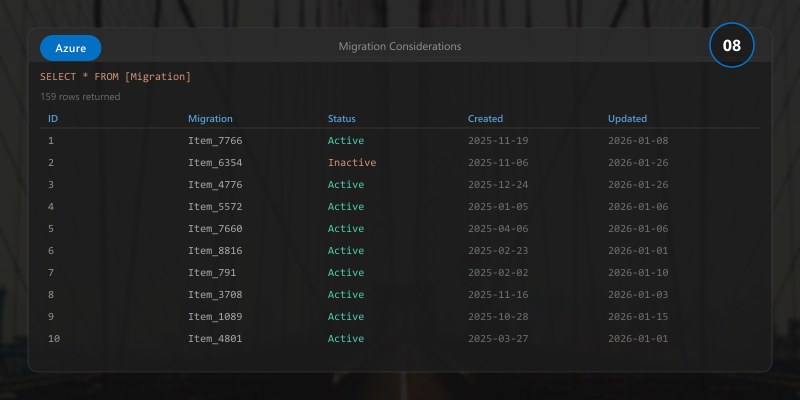Click created date 2025-02-02
Screen dimensions: 800x400
coord(498,272)
